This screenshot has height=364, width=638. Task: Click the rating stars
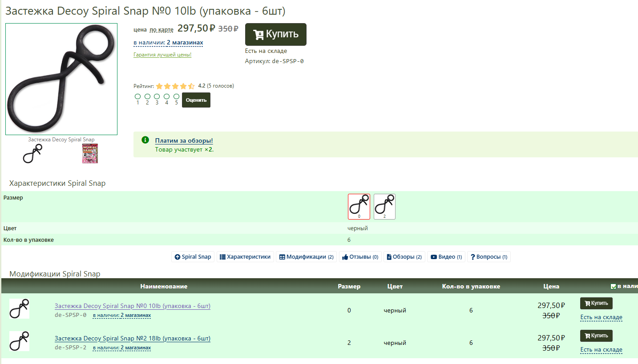coord(175,86)
